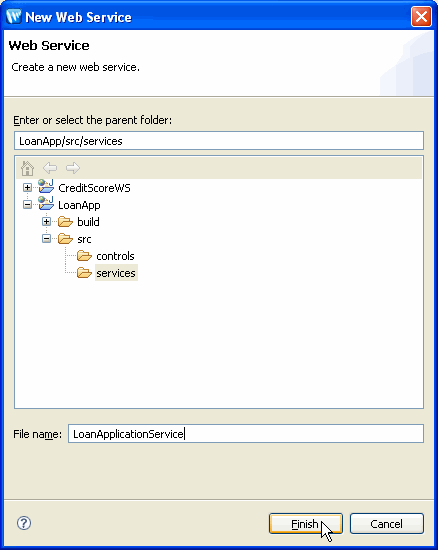Select the services tree item
Image resolution: width=438 pixels, height=550 pixels.
pyautogui.click(x=116, y=273)
